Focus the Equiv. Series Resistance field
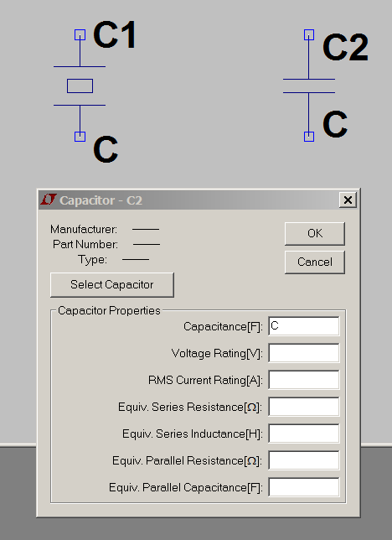This screenshot has width=392, height=540. 303,407
